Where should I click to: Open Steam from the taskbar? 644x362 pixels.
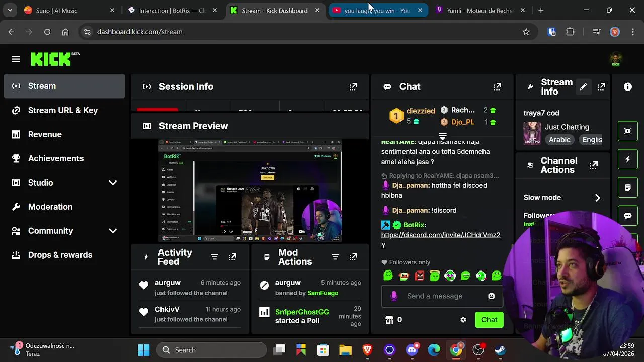pos(500,350)
